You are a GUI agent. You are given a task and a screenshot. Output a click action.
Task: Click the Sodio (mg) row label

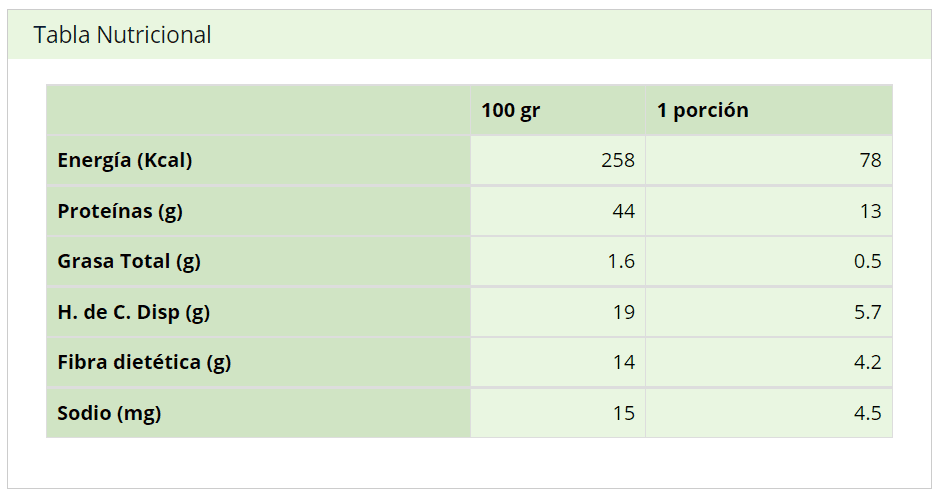click(109, 413)
